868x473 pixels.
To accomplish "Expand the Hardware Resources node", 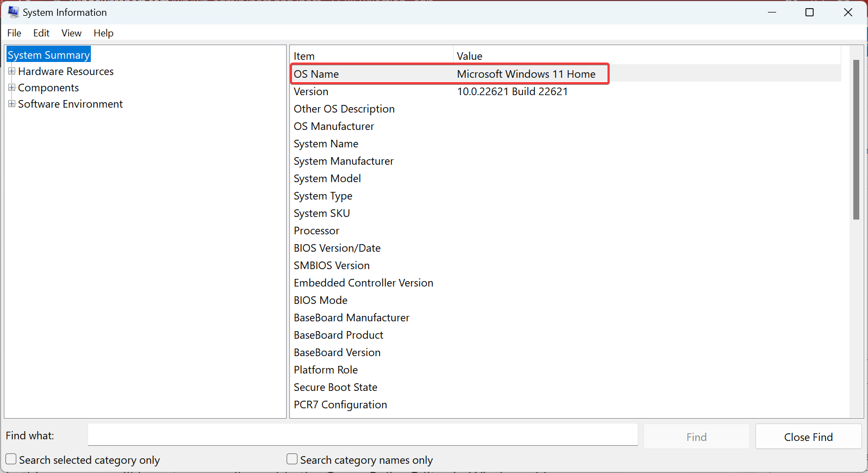I will point(11,71).
